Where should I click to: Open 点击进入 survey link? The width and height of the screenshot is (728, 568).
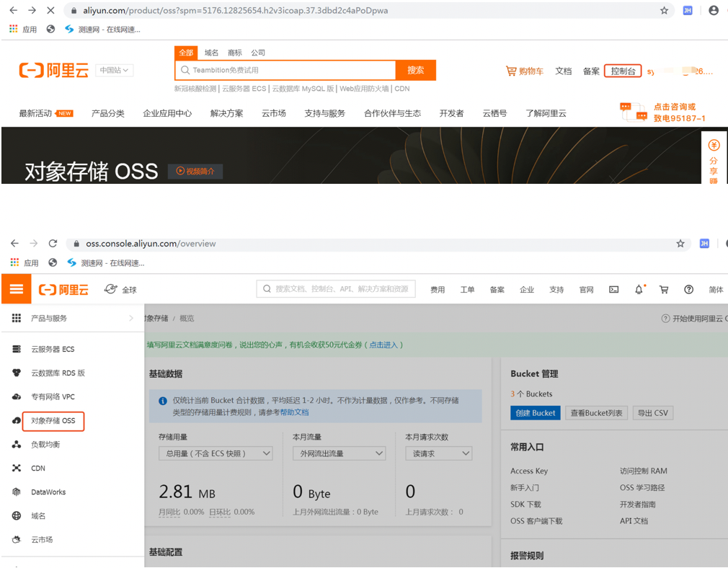pos(383,345)
